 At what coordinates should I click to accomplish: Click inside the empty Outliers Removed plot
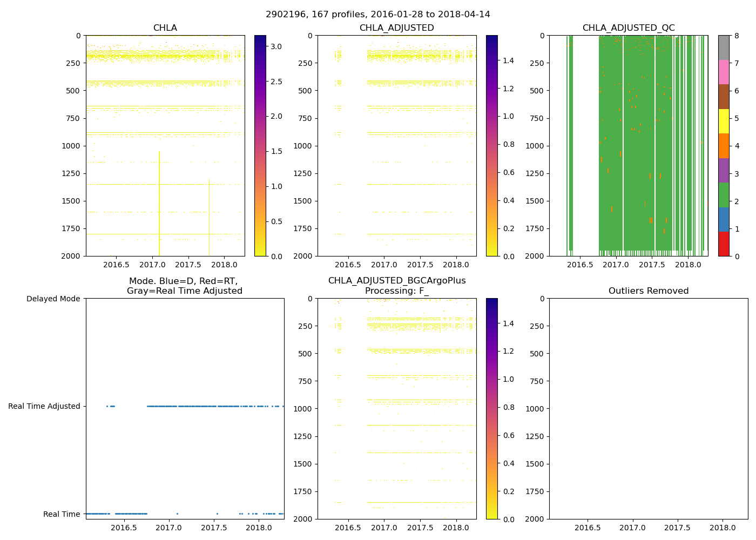point(649,409)
